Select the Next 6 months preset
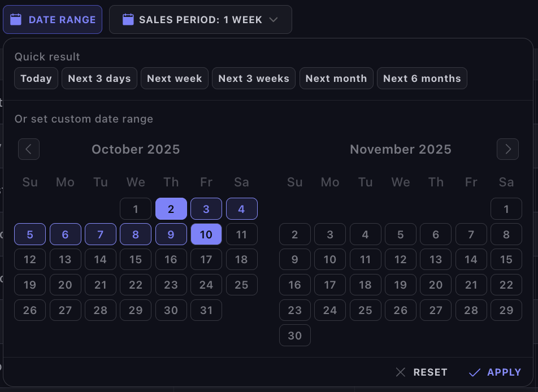The height and width of the screenshot is (392, 538). pos(422,79)
